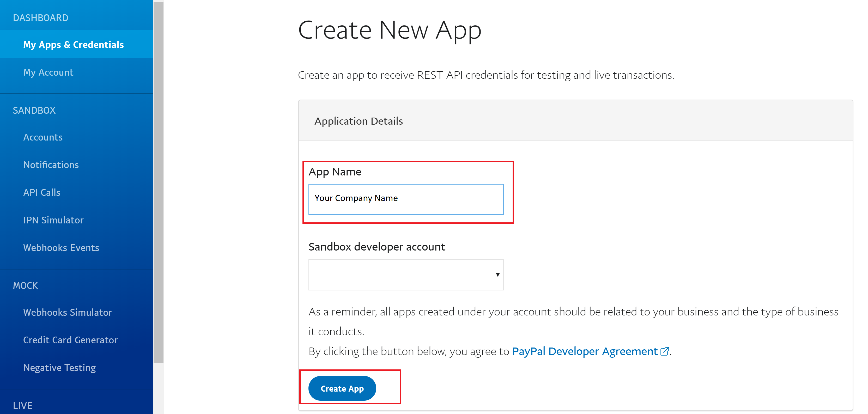Click the App Name input field
Screen dimensions: 868x414
pos(406,199)
